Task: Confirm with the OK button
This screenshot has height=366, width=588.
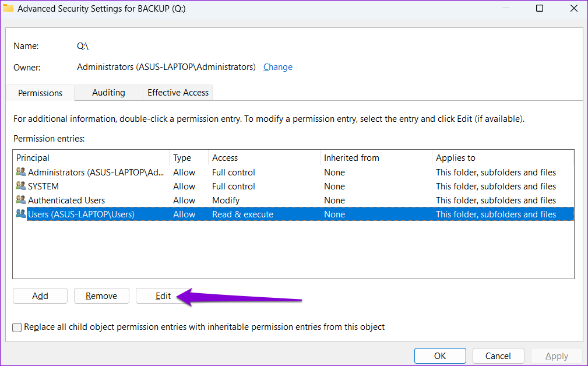Action: (x=440, y=356)
